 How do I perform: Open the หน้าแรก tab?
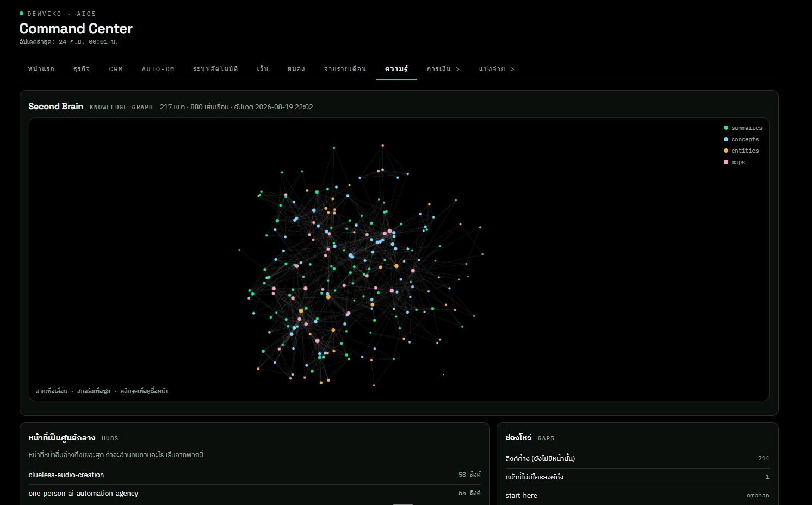pos(41,69)
